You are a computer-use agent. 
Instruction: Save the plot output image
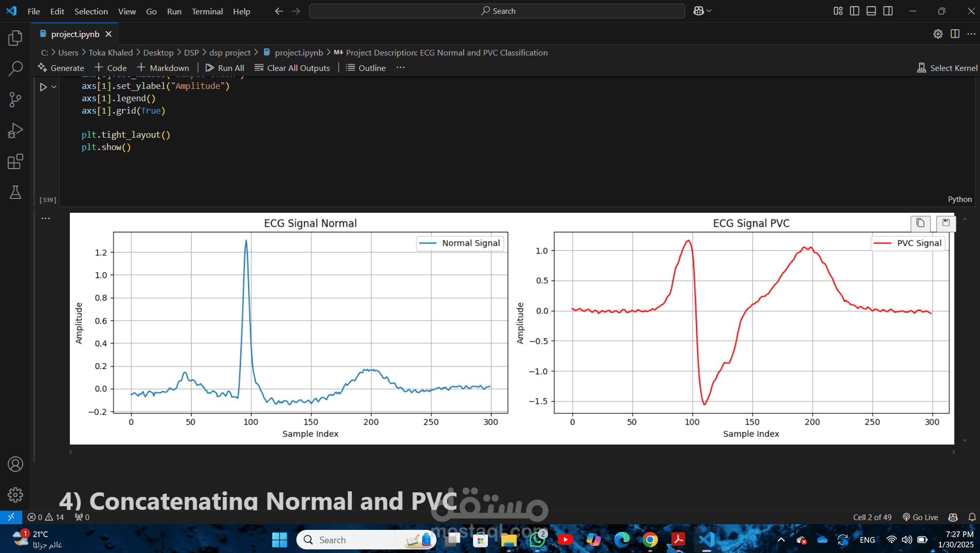(946, 223)
